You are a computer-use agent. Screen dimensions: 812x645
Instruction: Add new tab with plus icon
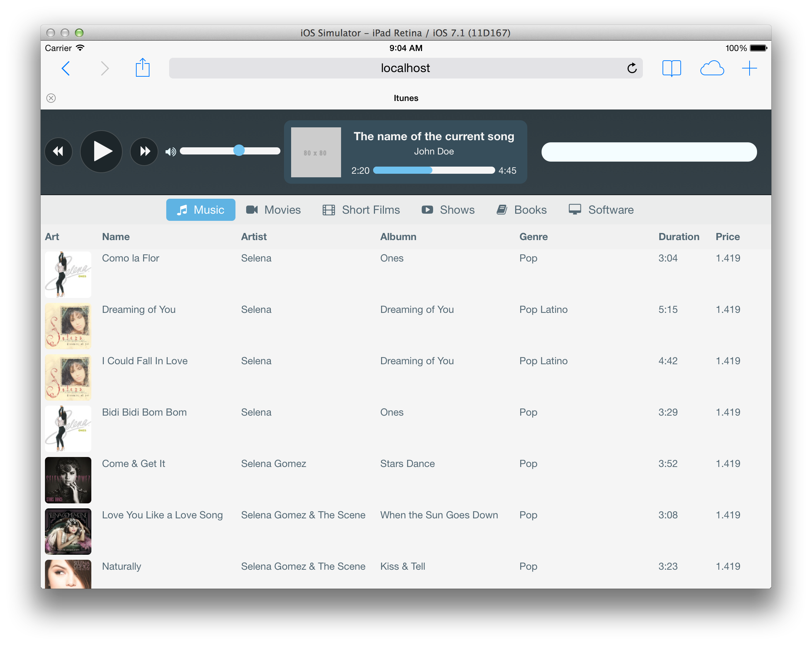(749, 68)
